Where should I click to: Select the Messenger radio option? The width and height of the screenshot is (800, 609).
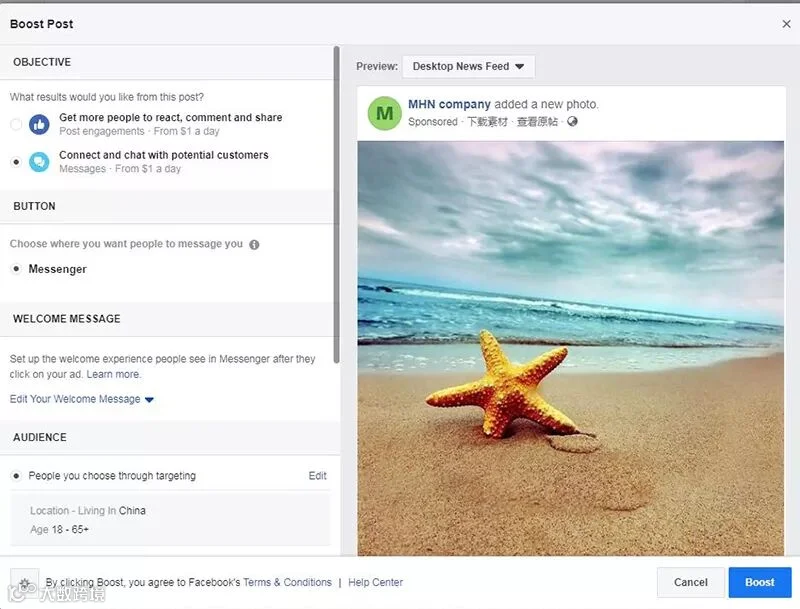pyautogui.click(x=16, y=269)
